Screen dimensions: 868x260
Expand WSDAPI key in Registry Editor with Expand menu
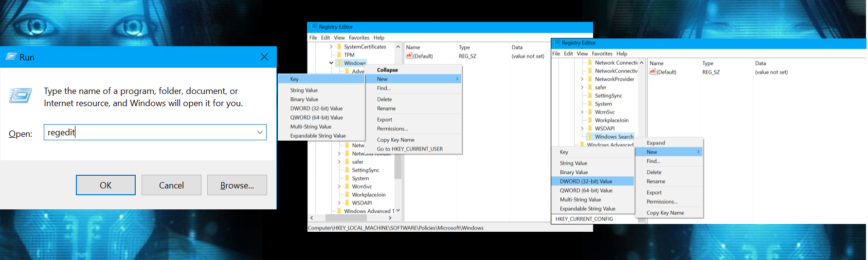pyautogui.click(x=582, y=129)
